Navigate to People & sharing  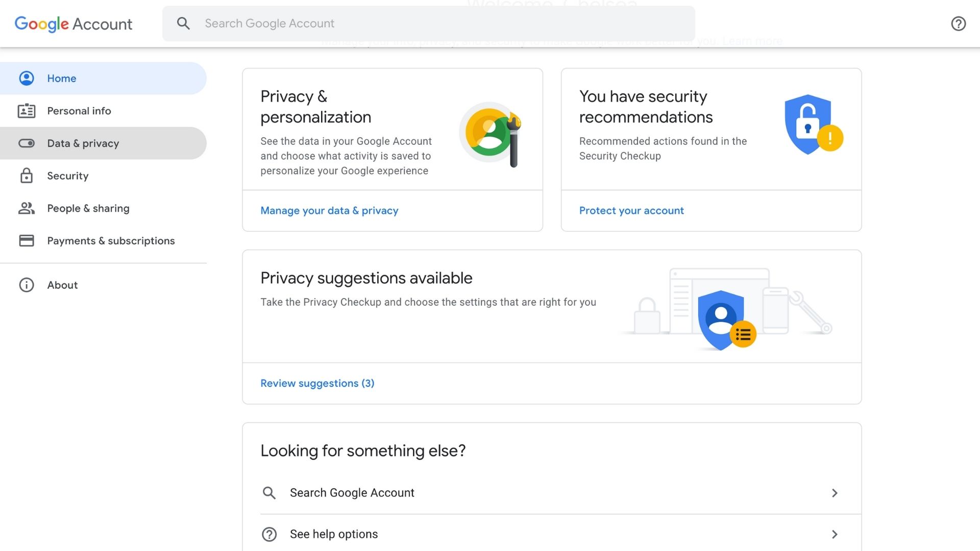click(x=103, y=208)
